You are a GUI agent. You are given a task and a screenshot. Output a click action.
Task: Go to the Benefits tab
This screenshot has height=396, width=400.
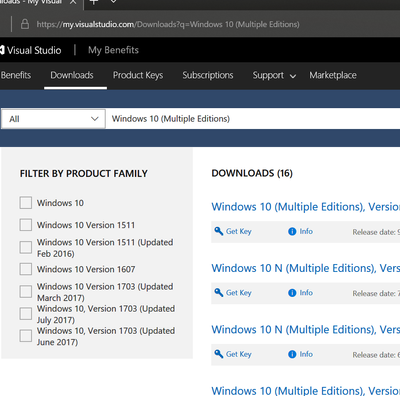point(16,75)
